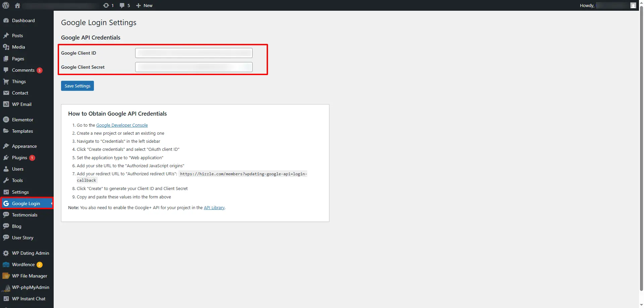The image size is (644, 308).
Task: Click the Users person icon
Action: tap(6, 169)
